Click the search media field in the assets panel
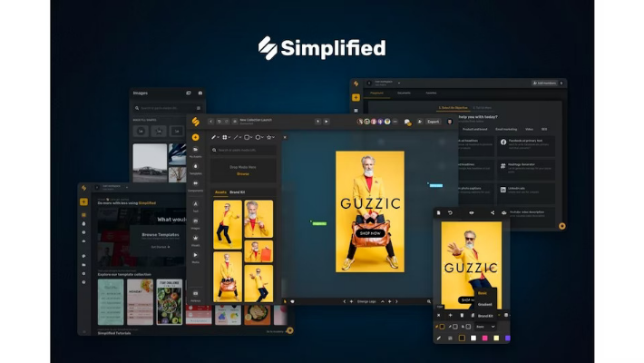This screenshot has width=644, height=363. coord(243,150)
